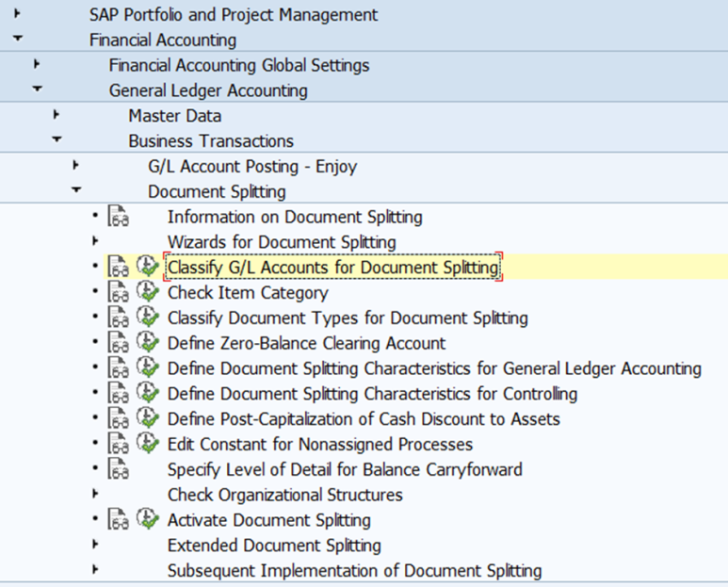
Task: Open documentation icon for Characteristics for Controlling
Action: point(119,393)
